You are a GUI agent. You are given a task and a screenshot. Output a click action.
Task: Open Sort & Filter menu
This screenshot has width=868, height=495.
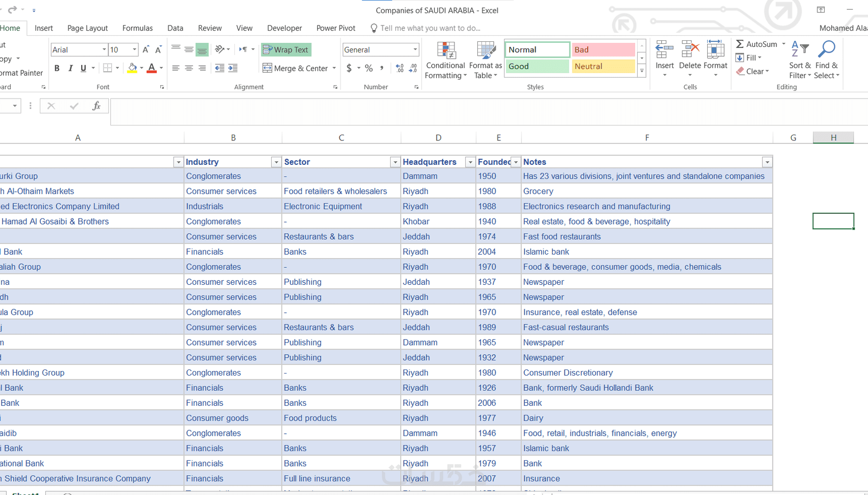(x=800, y=60)
